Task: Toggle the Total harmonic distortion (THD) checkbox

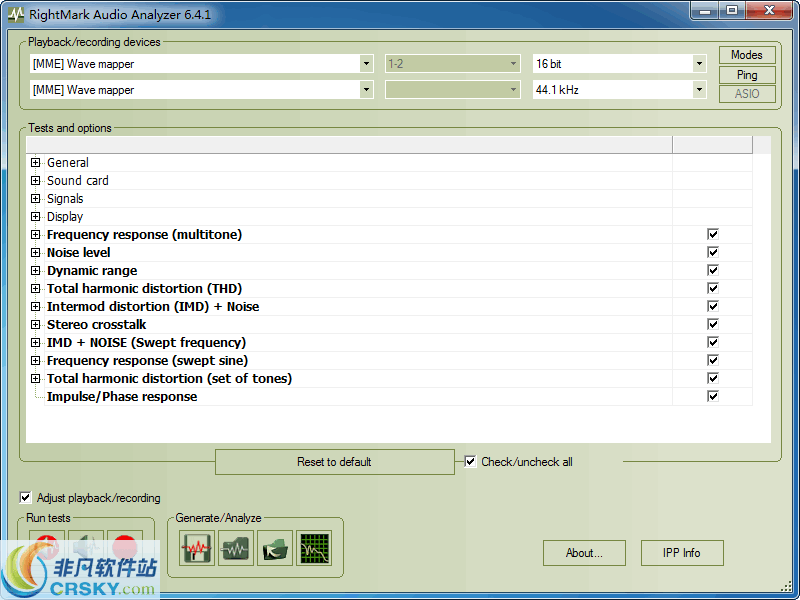Action: pos(713,288)
